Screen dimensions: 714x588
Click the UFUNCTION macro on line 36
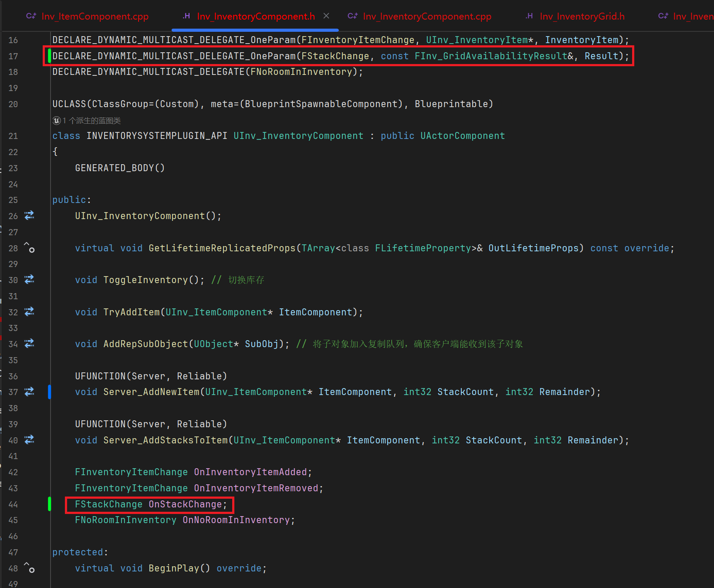[100, 376]
